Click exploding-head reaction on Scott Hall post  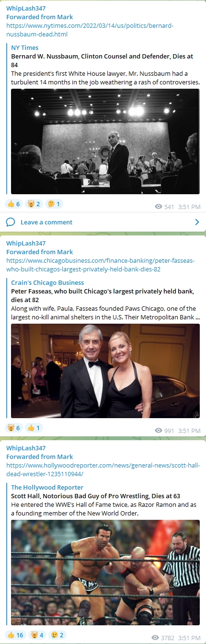click(x=37, y=635)
